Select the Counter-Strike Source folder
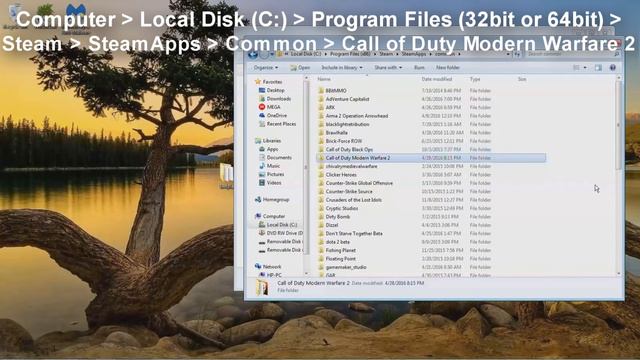640x360 pixels. click(x=345, y=191)
